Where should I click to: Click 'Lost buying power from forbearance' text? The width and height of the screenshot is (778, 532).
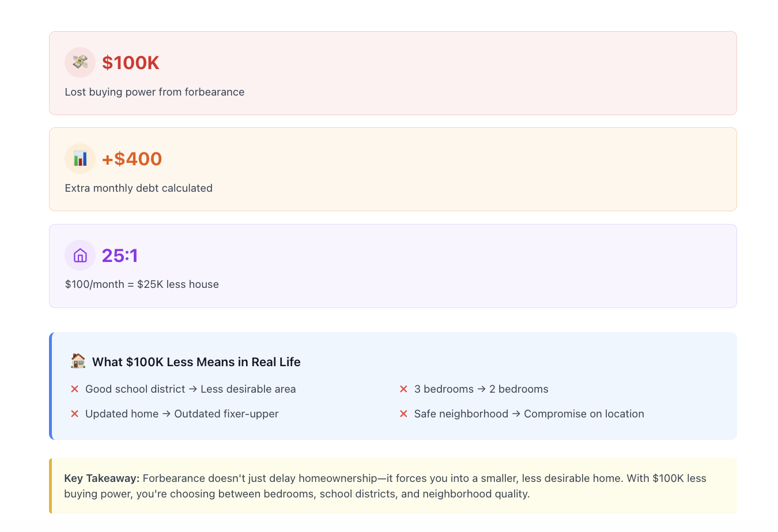(x=154, y=92)
